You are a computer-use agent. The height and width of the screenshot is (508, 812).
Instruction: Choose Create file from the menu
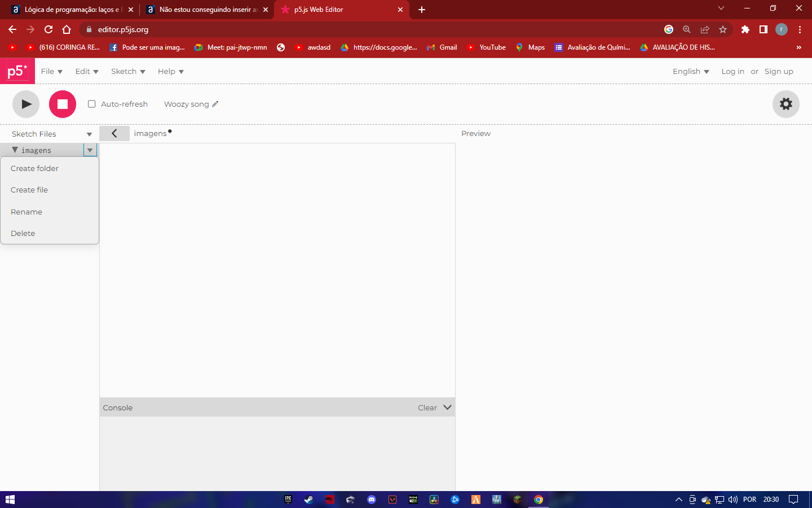click(x=50, y=190)
